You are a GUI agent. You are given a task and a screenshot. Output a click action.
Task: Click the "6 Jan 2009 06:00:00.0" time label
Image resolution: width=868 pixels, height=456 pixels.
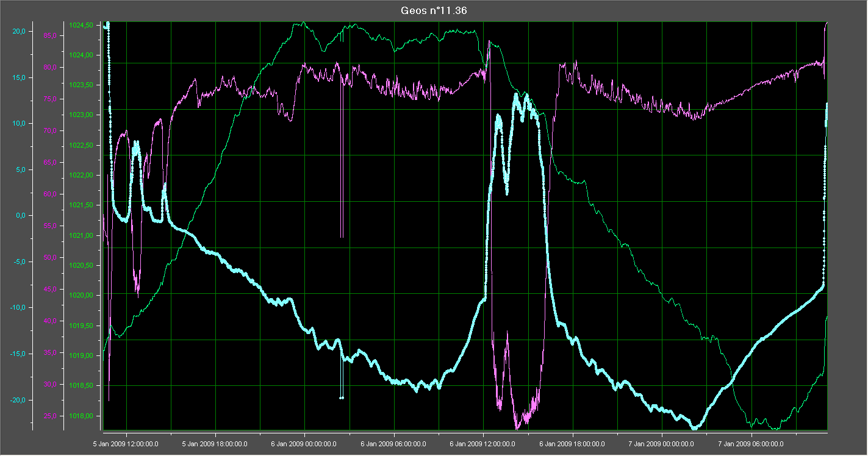point(394,444)
